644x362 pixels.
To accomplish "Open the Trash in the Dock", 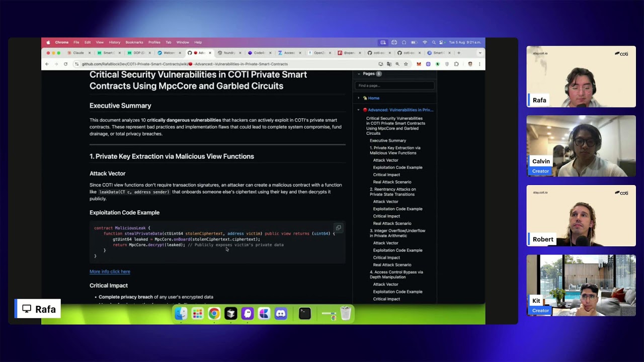I will coord(346,314).
